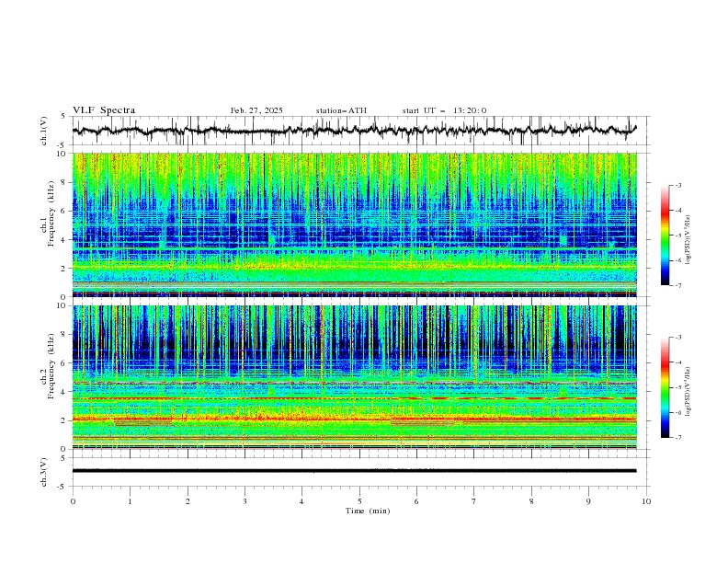This screenshot has width=728, height=563.
Task: Click the ch.1 spectrogram panel
Action: (x=354, y=224)
